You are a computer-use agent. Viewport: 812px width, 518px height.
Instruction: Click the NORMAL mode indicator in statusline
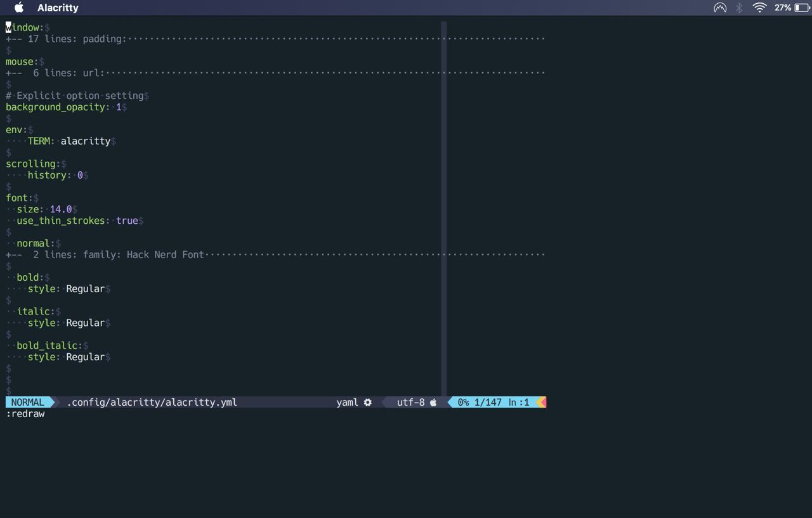click(x=27, y=402)
